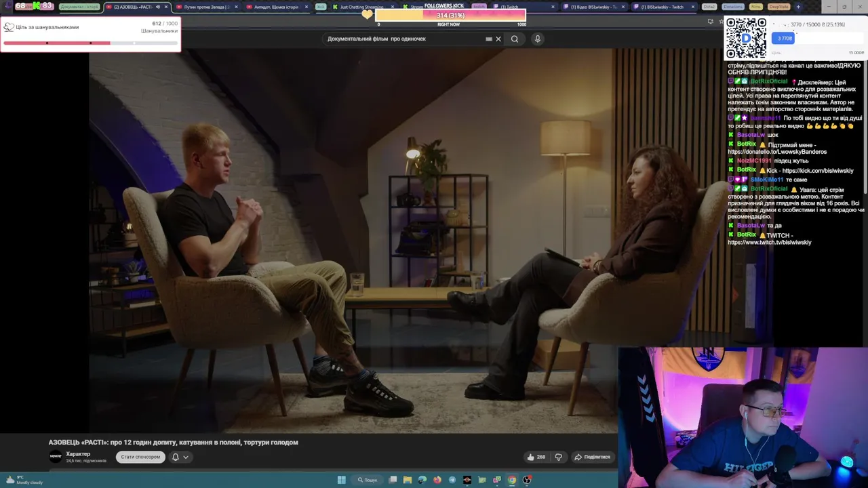Open a new browser tab with plus

[798, 7]
